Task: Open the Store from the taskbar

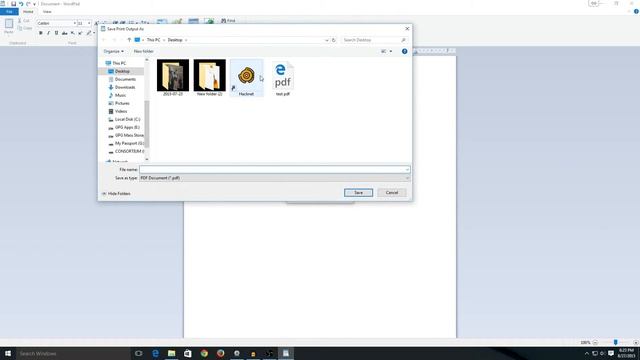Action: coord(188,353)
